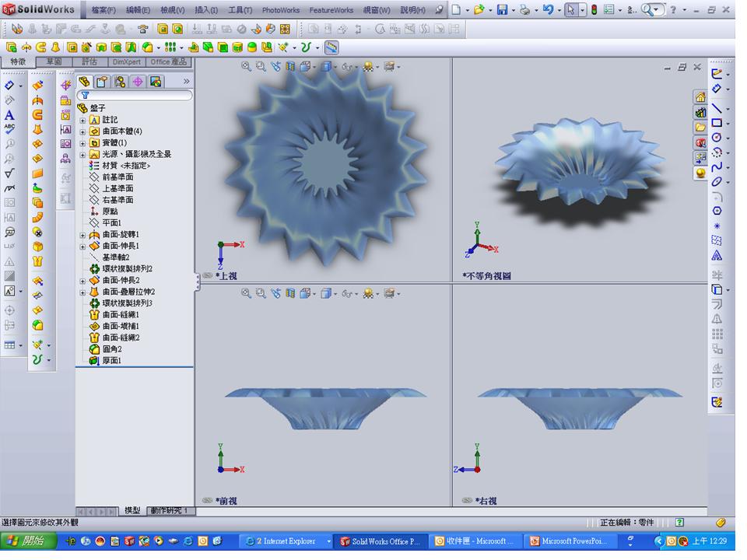The image size is (747, 560).
Task: Open the Options checklist icon
Action: click(608, 9)
